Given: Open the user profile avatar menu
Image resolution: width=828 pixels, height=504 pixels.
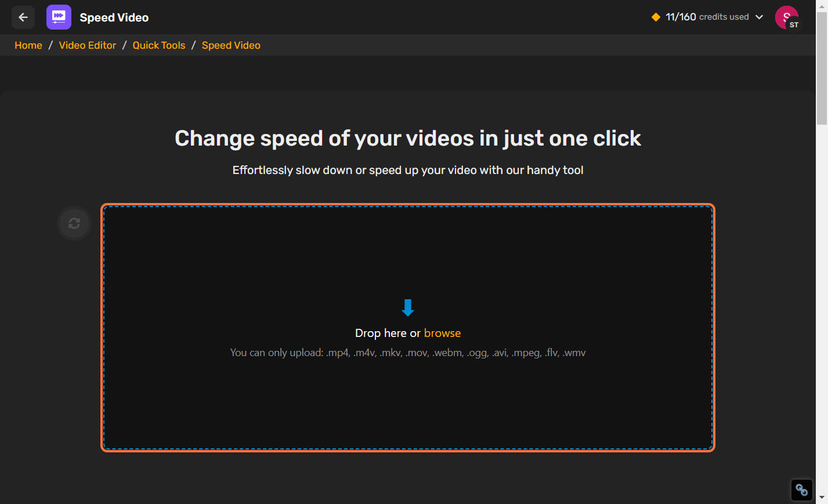Looking at the screenshot, I should click(x=787, y=17).
